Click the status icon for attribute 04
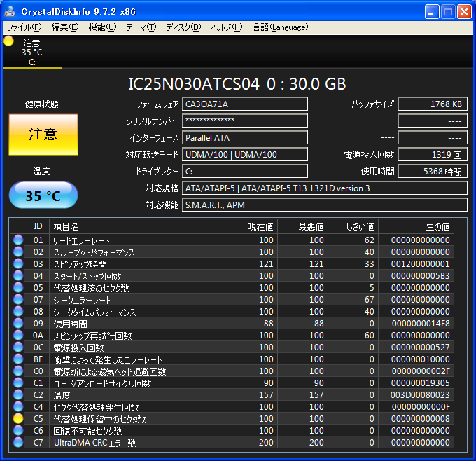This screenshot has width=476, height=461. click(18, 275)
